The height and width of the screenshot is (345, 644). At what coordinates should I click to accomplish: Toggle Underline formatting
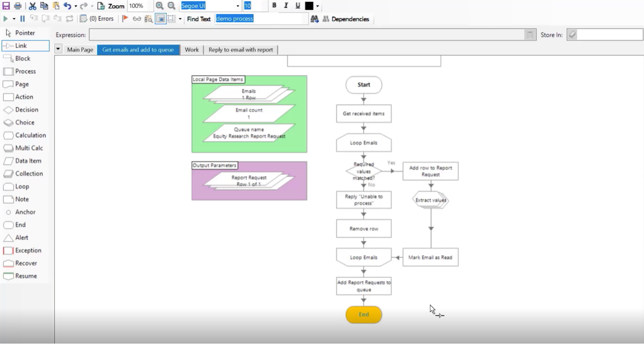tap(298, 6)
